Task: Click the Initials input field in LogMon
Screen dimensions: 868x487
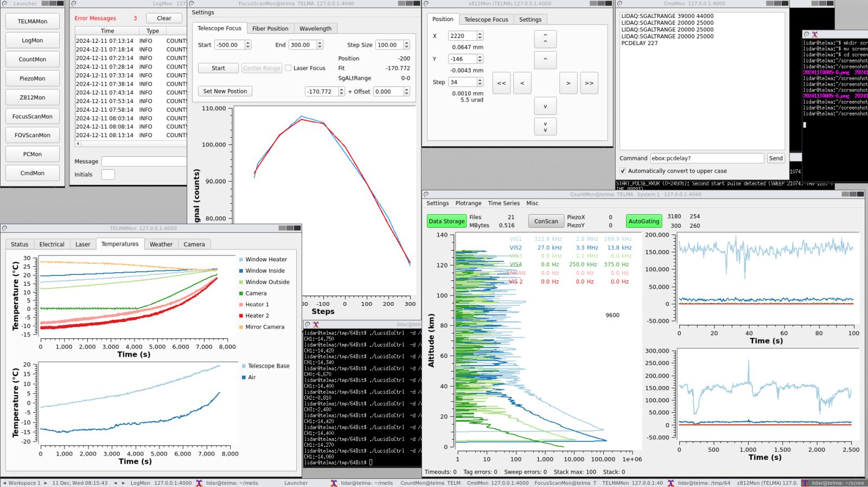Action: tap(108, 175)
